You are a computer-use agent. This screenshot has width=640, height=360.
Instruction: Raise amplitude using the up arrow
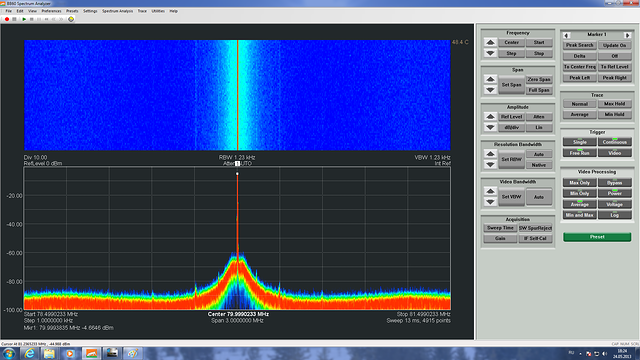(x=491, y=117)
